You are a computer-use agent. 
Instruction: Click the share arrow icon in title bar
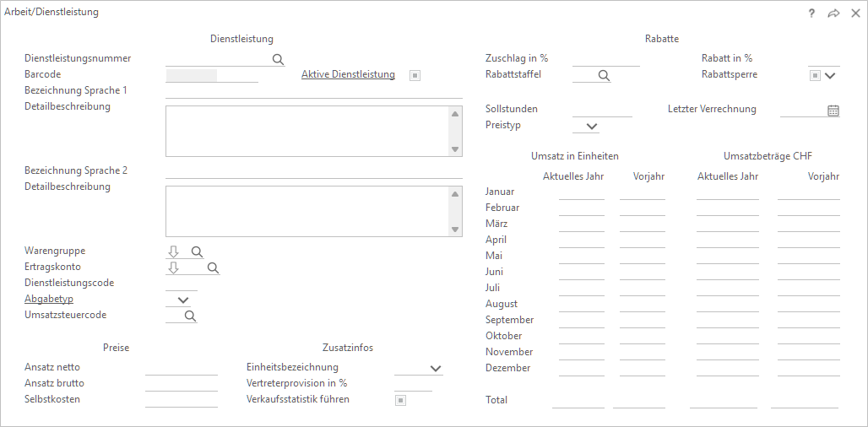[x=833, y=14]
